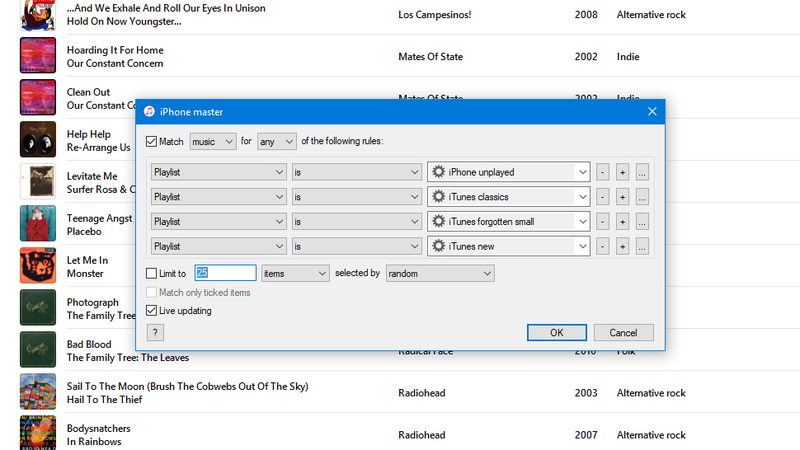Viewport: 800px width, 450px height.
Task: Click Radiohead artist in the 2003 row
Action: (x=421, y=393)
